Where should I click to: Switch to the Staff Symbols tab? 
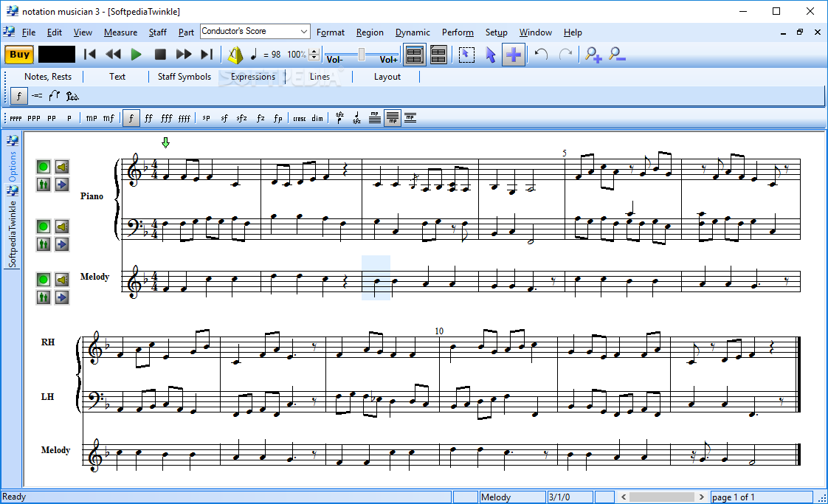[x=184, y=77]
